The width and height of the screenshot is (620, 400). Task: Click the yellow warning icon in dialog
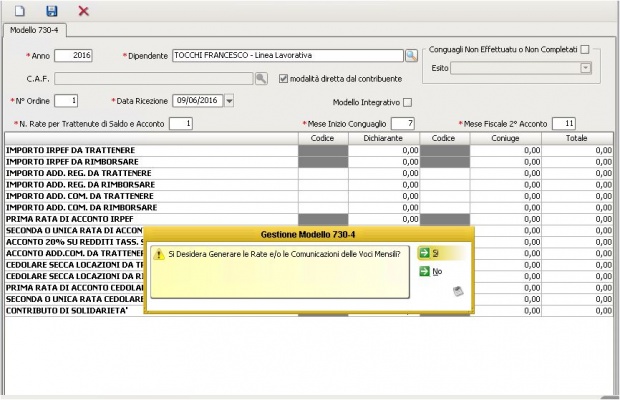point(158,255)
